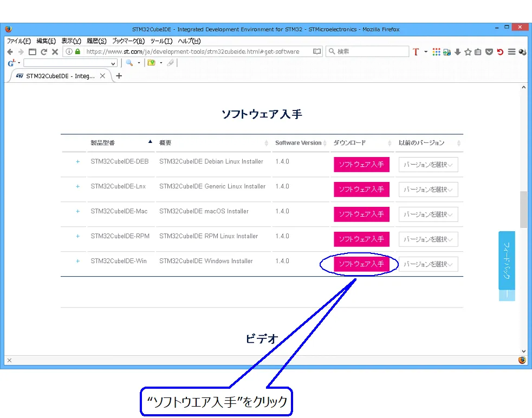
Task: Open the ツール(T) menu
Action: [161, 41]
